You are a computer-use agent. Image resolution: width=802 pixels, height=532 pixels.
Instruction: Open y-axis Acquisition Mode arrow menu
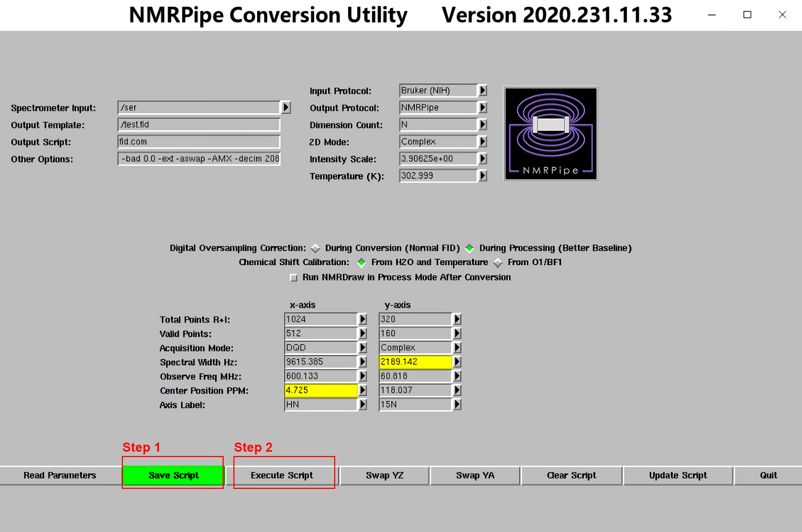click(457, 348)
